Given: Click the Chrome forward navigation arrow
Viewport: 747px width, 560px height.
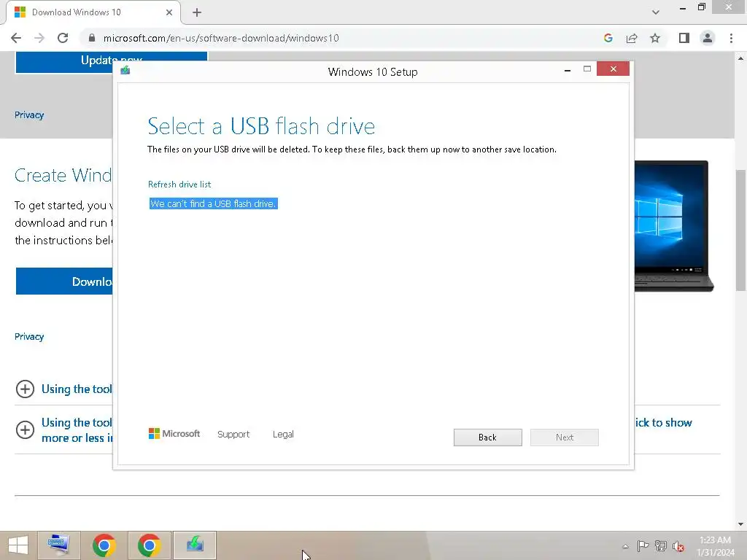Looking at the screenshot, I should tap(39, 38).
